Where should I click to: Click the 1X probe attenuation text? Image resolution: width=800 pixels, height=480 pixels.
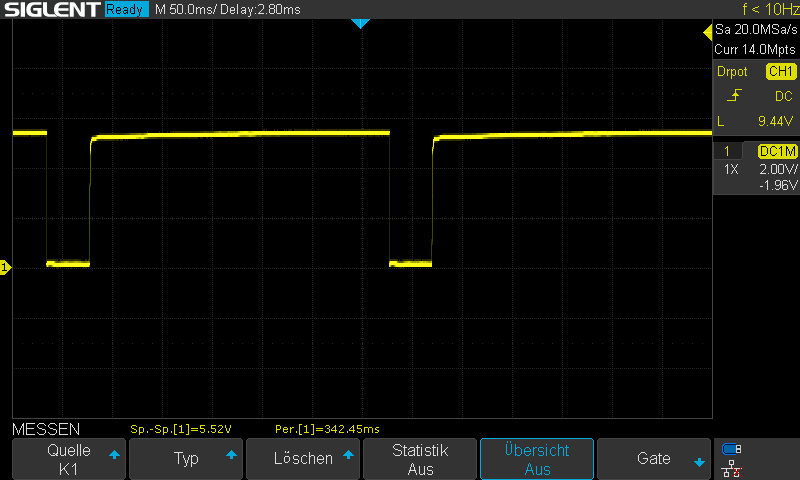(x=731, y=169)
